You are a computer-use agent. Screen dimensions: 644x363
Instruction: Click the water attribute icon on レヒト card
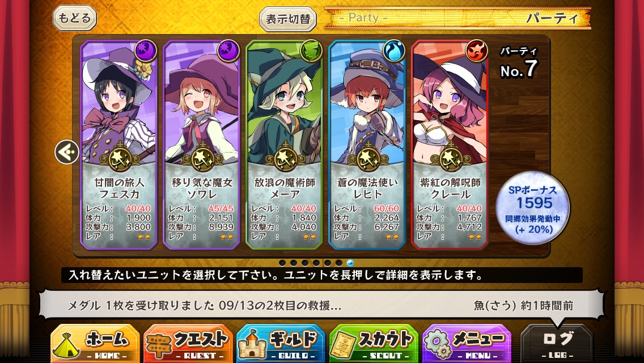coord(394,51)
